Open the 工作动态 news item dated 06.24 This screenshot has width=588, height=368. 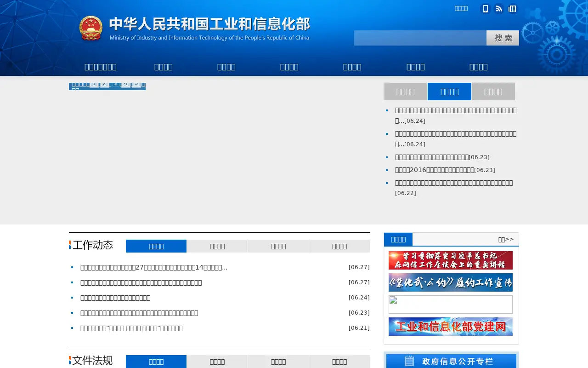click(x=115, y=298)
